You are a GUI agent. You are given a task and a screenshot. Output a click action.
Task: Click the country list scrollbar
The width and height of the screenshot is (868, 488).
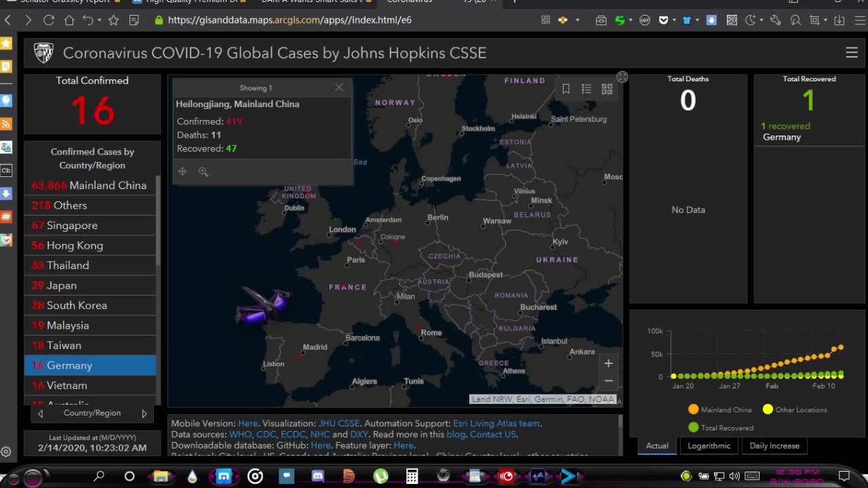click(x=158, y=220)
